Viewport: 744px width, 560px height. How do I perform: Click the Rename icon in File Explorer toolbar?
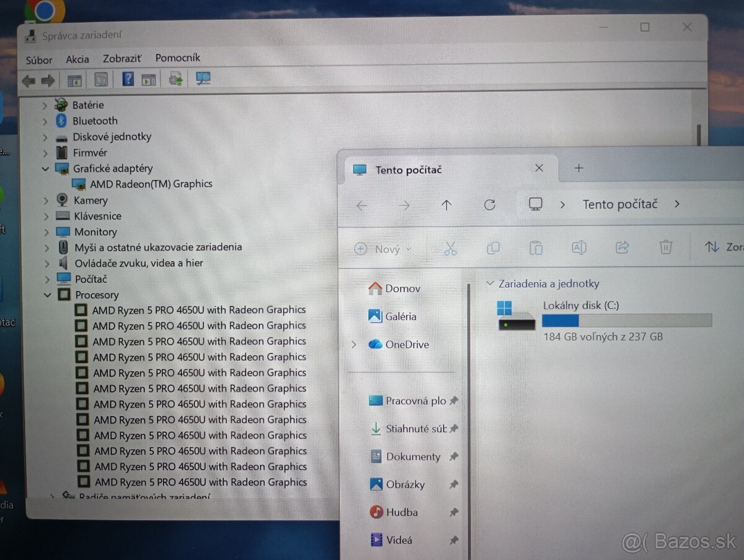[578, 248]
